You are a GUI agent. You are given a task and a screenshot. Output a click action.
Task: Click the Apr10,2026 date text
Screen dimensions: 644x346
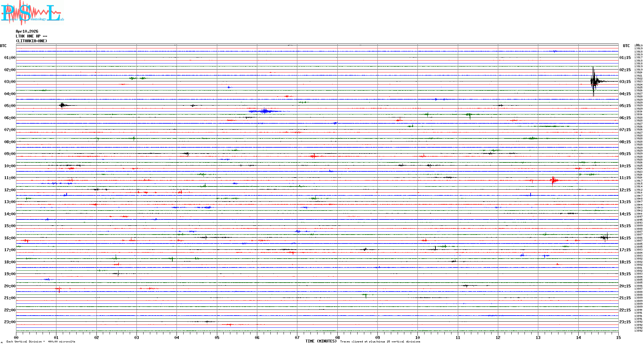(27, 31)
